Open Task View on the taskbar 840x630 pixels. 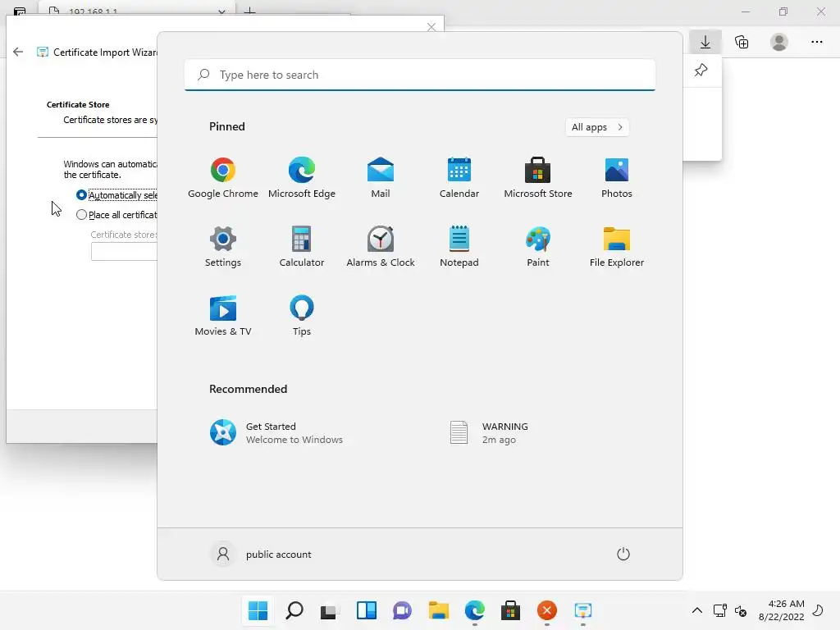[x=330, y=610]
